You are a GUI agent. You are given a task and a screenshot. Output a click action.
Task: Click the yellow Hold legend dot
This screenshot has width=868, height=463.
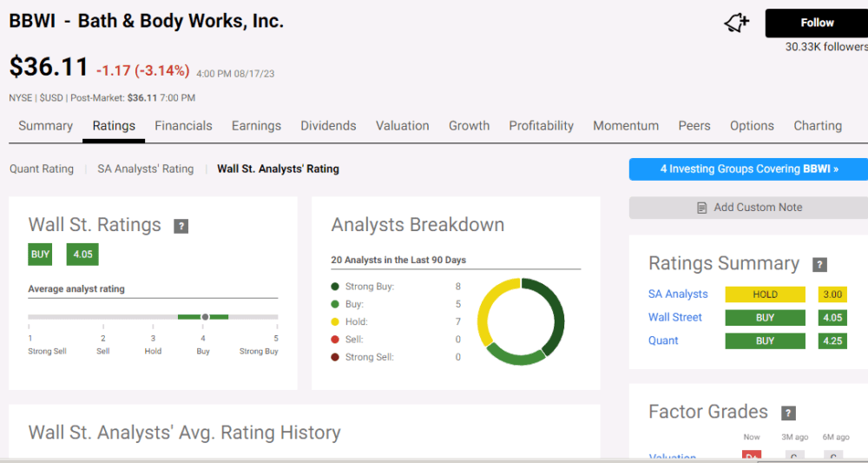[335, 321]
